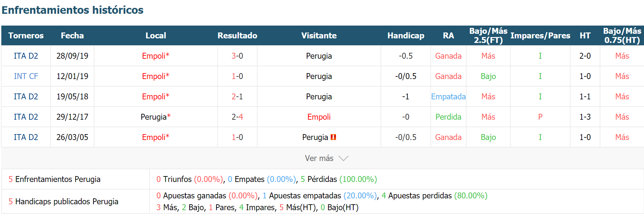Viewport: 644px width, 221px height.
Task: Click the Torneros column header
Action: pos(26,35)
